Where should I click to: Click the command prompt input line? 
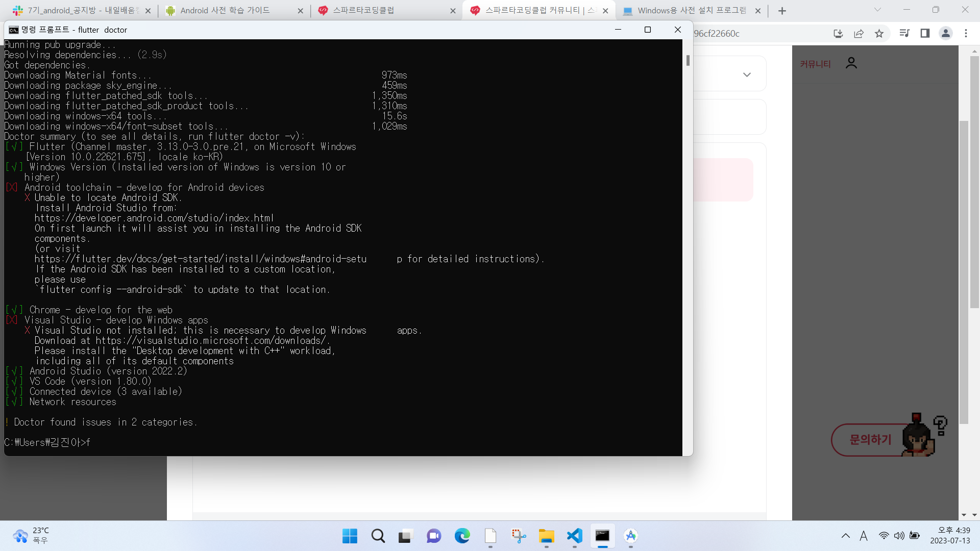coord(47,443)
